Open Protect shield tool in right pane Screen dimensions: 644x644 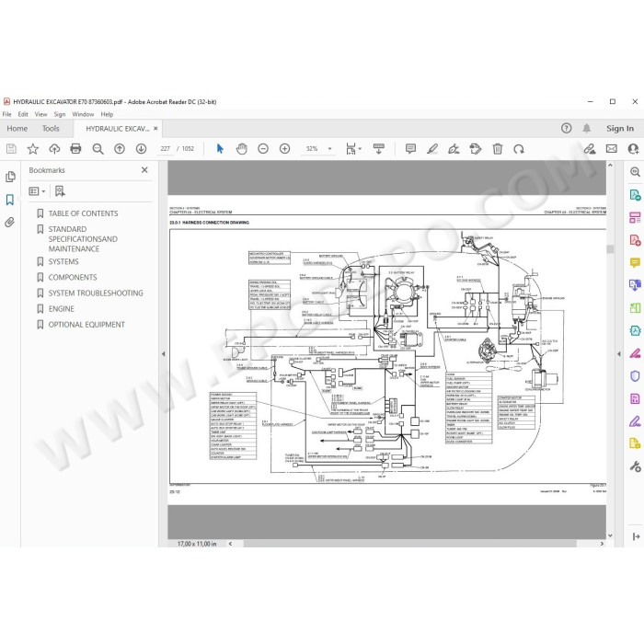coord(635,376)
